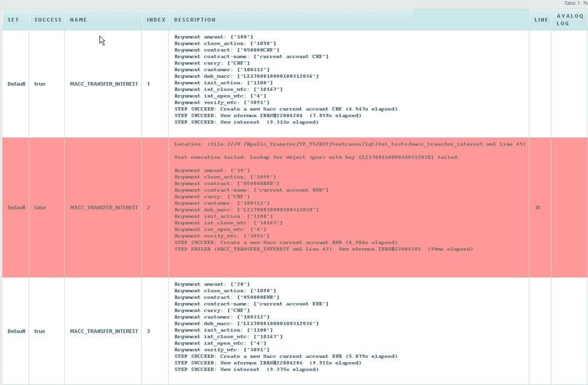This screenshot has width=588, height=385.
Task: Click Argument amount ["20"] line
Action: click(x=212, y=284)
